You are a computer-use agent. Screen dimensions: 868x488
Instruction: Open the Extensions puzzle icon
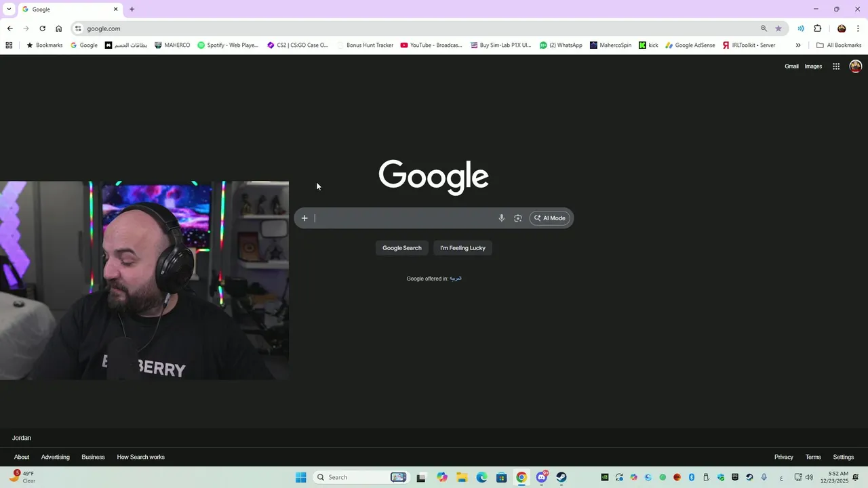click(x=817, y=28)
